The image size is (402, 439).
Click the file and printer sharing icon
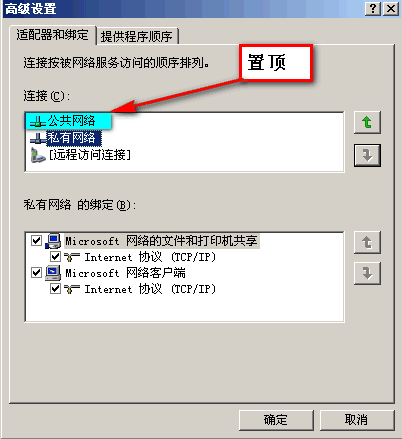[x=53, y=241]
